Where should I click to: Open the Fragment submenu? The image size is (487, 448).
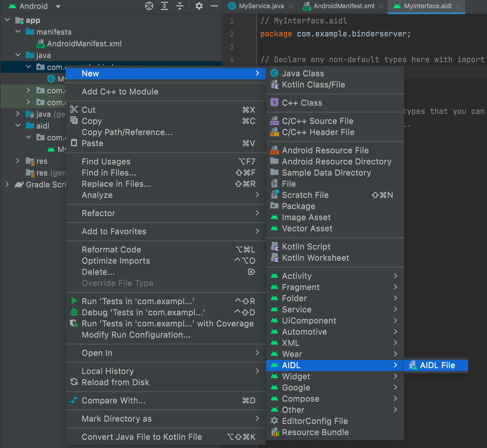[335, 287]
